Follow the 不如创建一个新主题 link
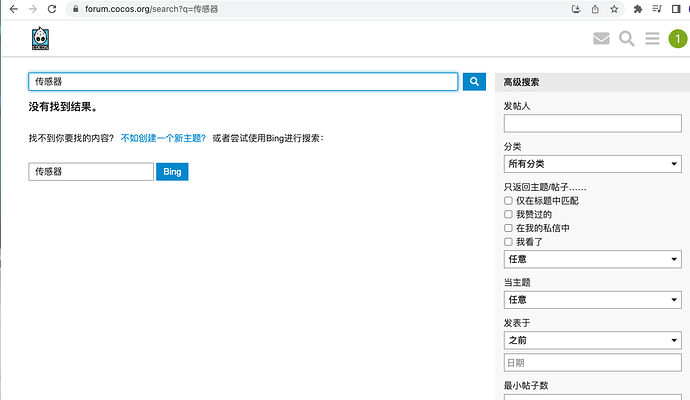The height and width of the screenshot is (400, 690). [163, 138]
